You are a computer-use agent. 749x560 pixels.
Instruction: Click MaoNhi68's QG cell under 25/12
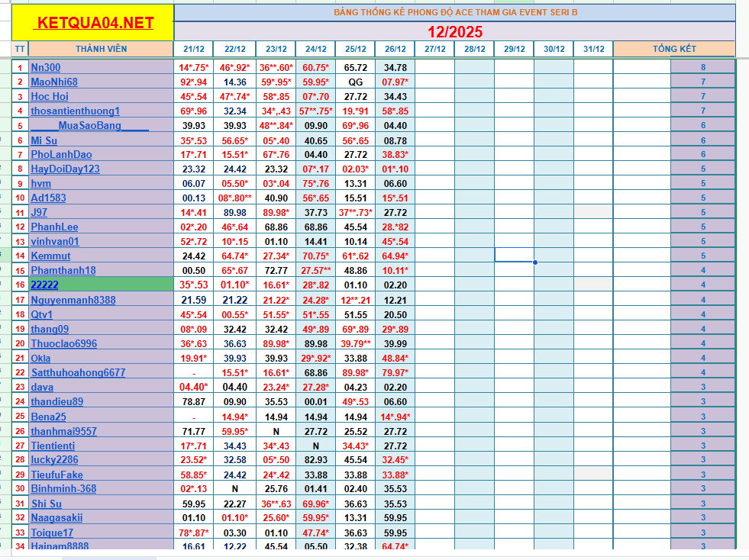355,82
